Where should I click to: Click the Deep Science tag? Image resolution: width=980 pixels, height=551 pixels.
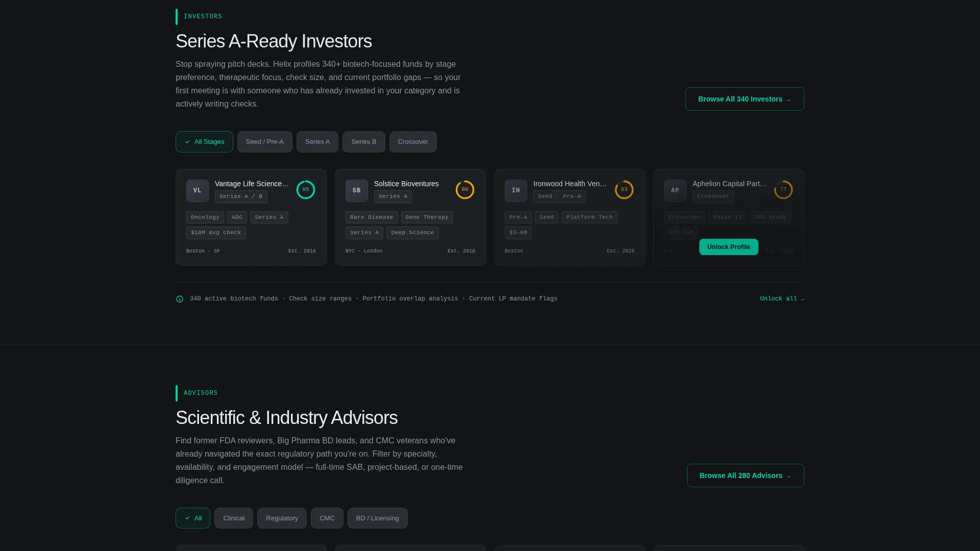pos(412,233)
